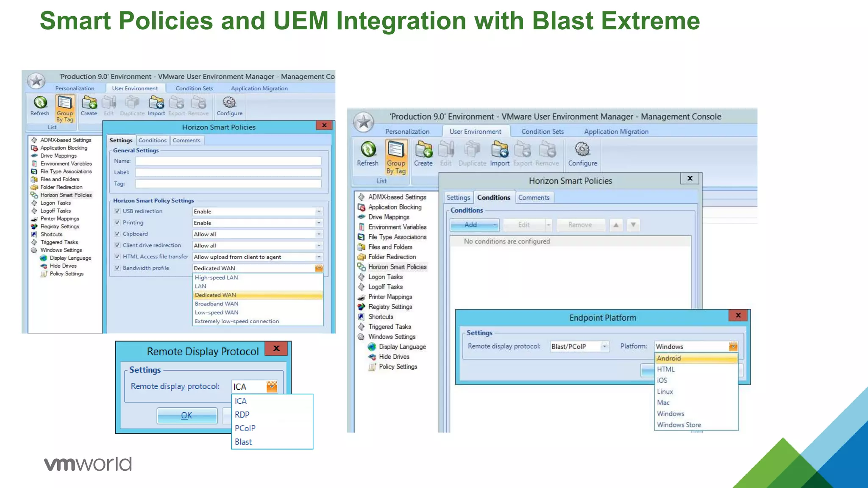Image resolution: width=868 pixels, height=488 pixels.
Task: Open USB redirection Enable dropdown
Action: coord(319,211)
